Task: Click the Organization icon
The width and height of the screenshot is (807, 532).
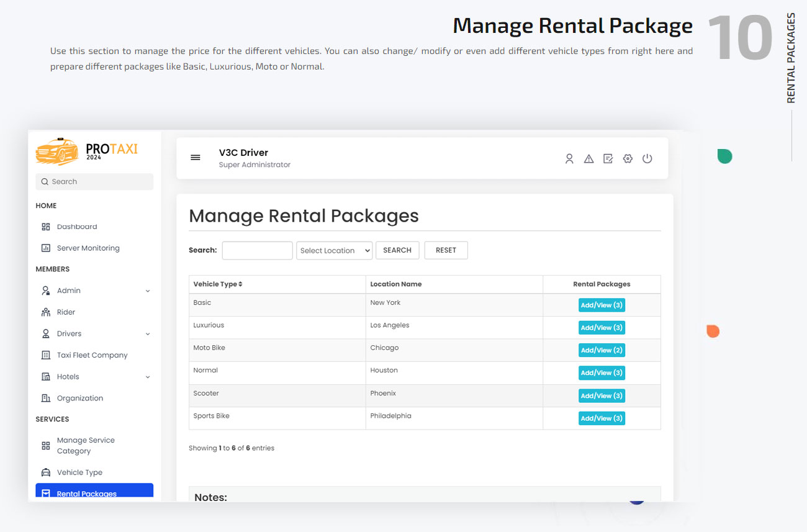Action: tap(45, 399)
